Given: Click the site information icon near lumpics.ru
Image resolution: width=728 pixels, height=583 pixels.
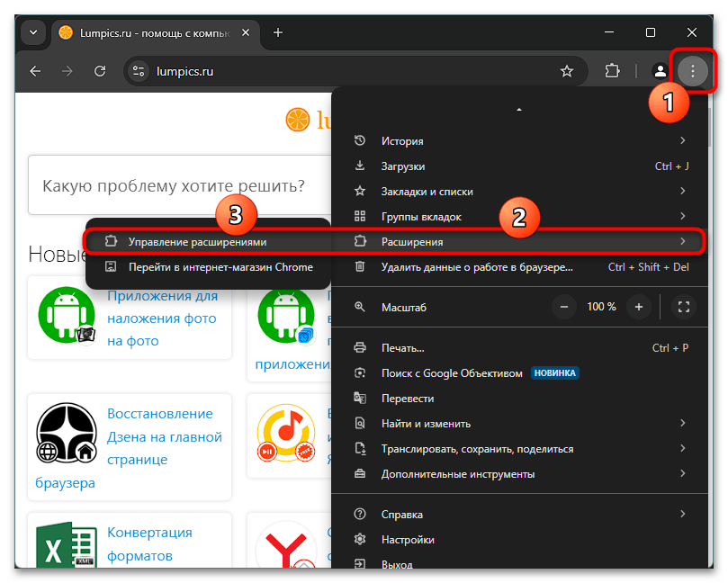Looking at the screenshot, I should pos(139,71).
